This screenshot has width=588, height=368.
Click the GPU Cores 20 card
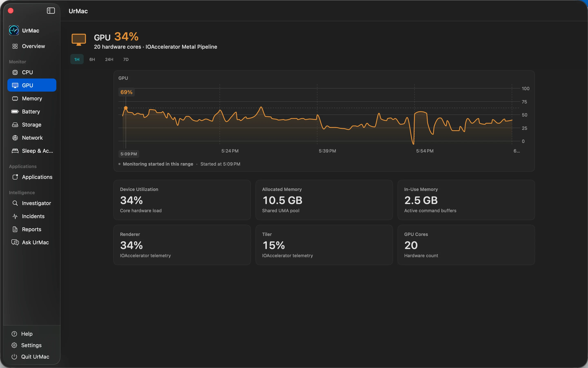[466, 245]
